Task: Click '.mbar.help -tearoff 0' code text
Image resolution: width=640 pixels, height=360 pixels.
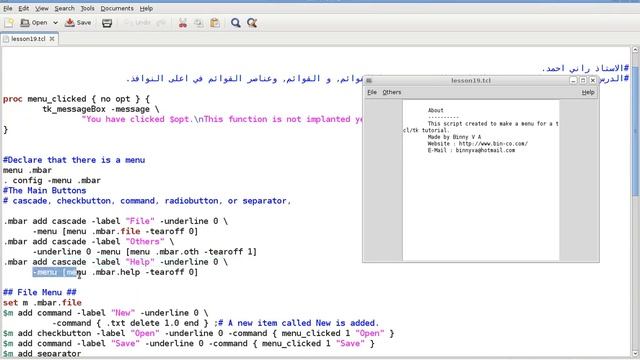Action: (144, 272)
